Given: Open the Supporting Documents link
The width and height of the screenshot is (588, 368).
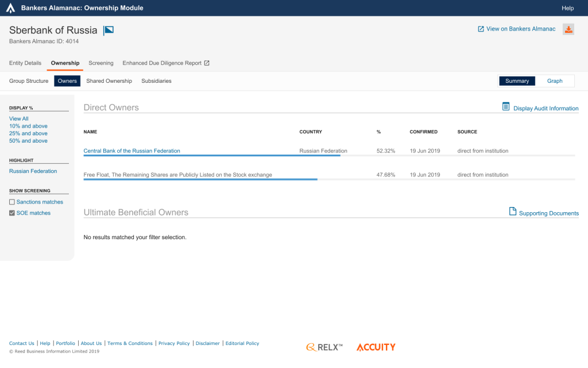Looking at the screenshot, I should 548,213.
